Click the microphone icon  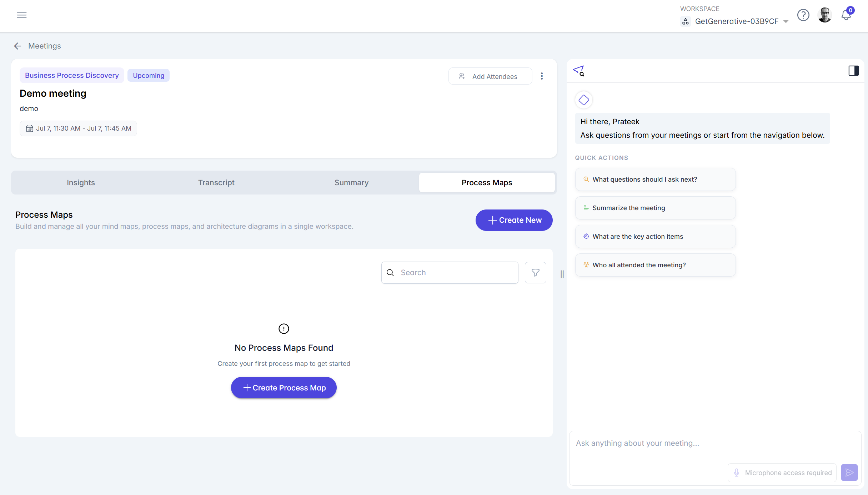point(737,473)
